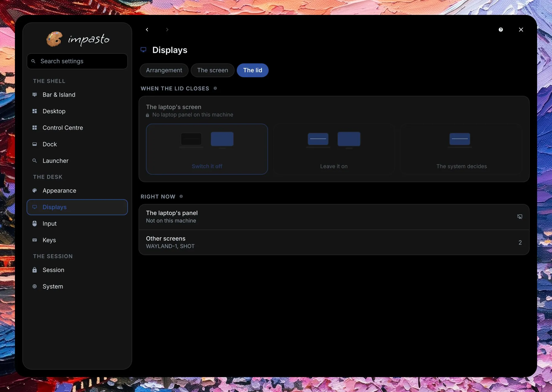Click the Launcher label in sidebar
This screenshot has height=392, width=552.
[55, 161]
